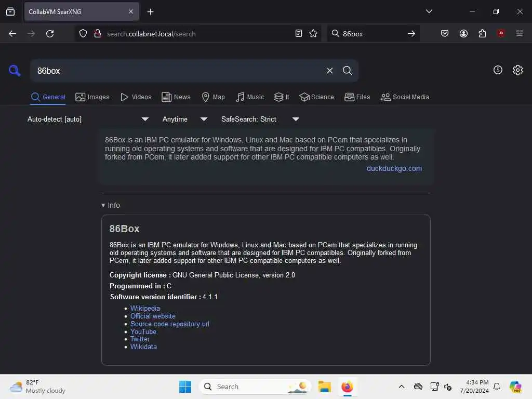The width and height of the screenshot is (532, 399).
Task: Open the clock showing 4:34 PM
Action: [x=474, y=387]
